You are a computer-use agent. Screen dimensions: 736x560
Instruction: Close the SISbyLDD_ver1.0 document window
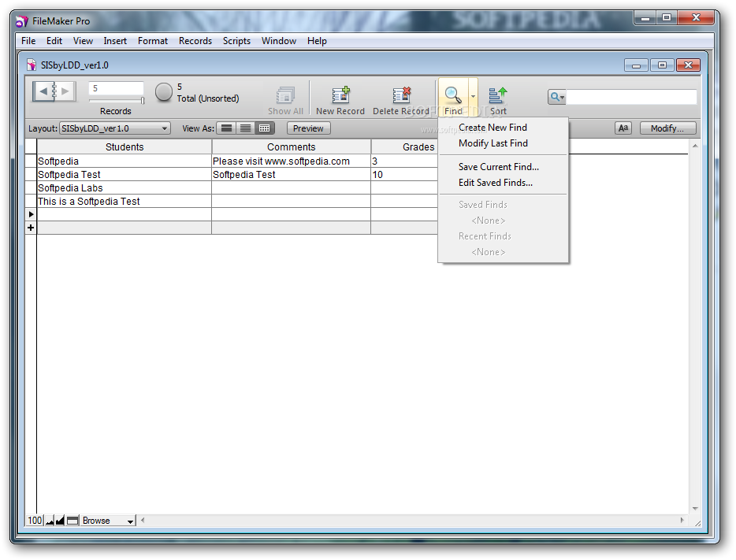(688, 65)
